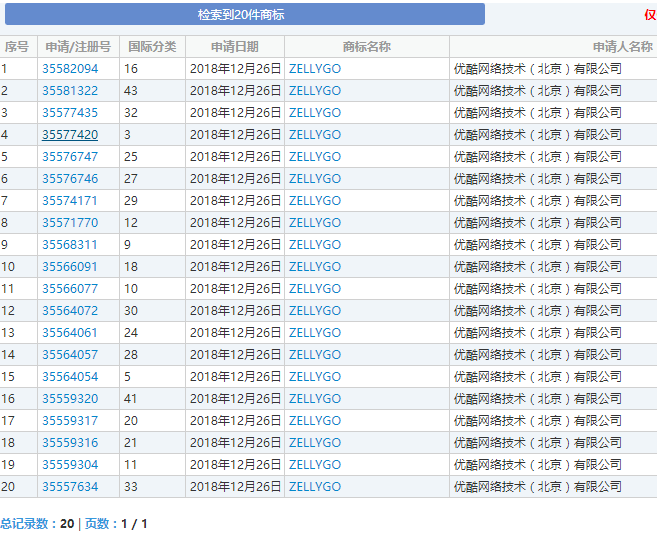Open registration number 35581322 link

(70, 91)
